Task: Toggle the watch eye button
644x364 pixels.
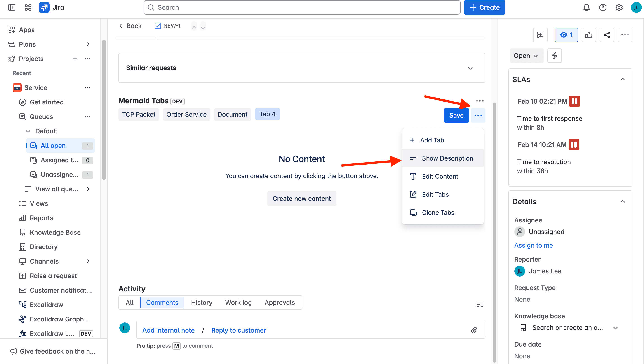Action: click(x=566, y=35)
